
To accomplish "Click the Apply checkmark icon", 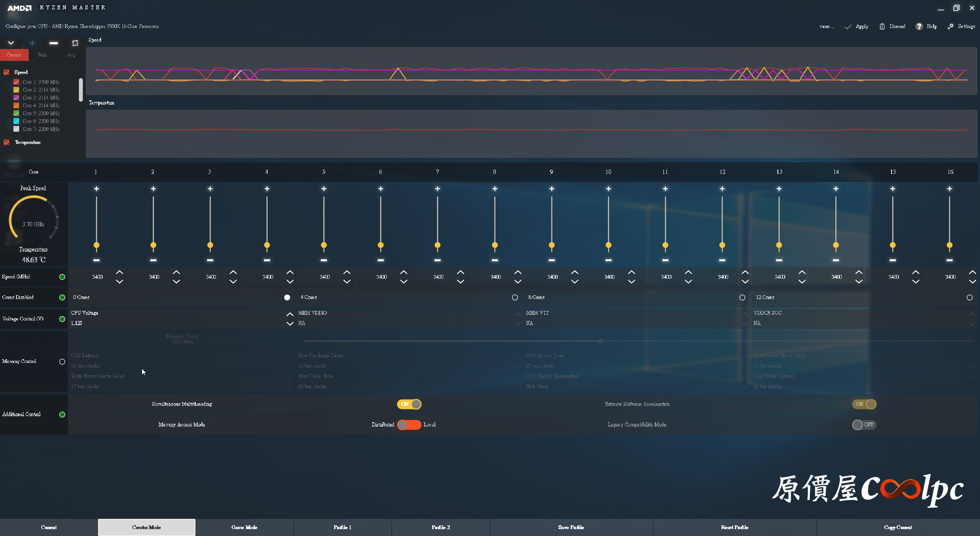I will point(848,26).
